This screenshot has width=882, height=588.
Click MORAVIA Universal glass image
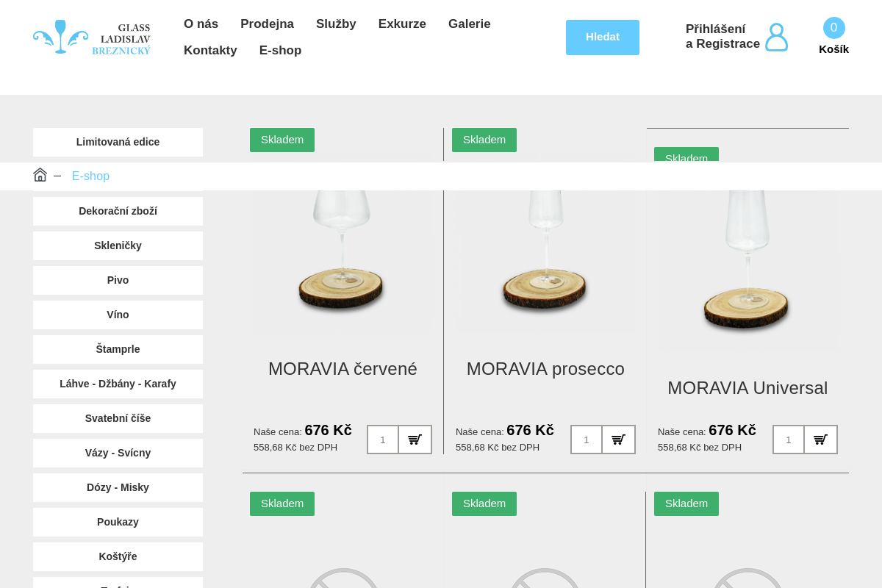pos(747,270)
